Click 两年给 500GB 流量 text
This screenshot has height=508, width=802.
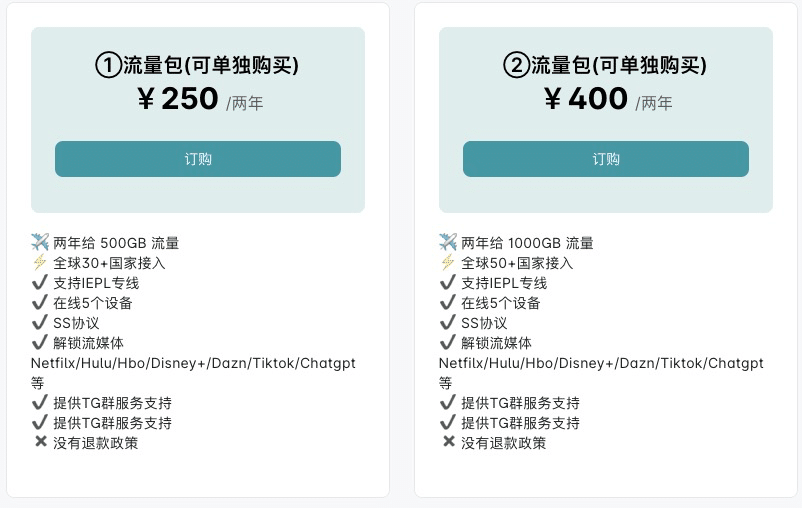click(x=116, y=243)
